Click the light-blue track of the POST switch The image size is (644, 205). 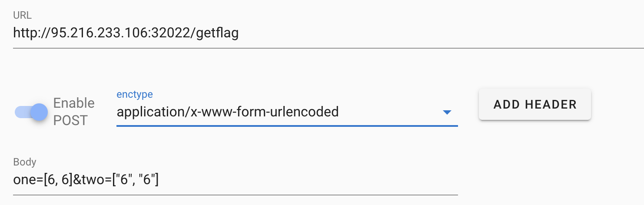point(22,112)
